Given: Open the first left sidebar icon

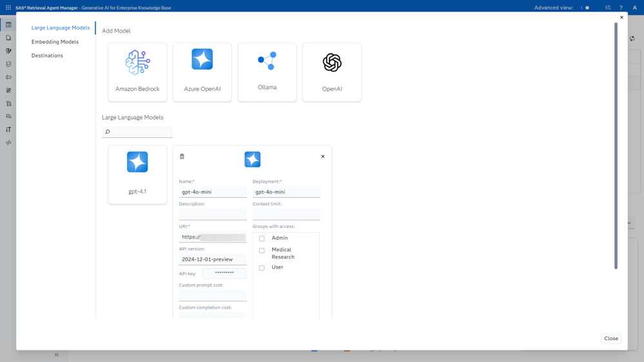Looking at the screenshot, I should click(x=8, y=24).
